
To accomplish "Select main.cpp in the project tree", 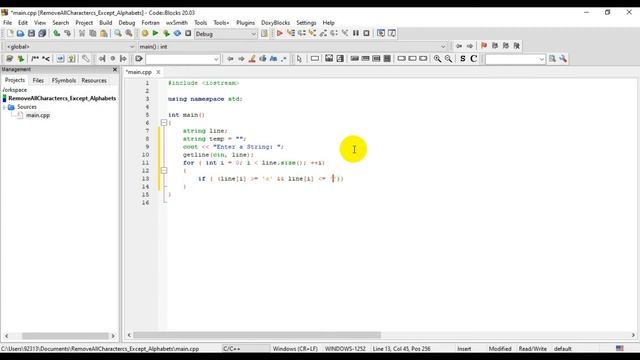I will click(x=38, y=116).
